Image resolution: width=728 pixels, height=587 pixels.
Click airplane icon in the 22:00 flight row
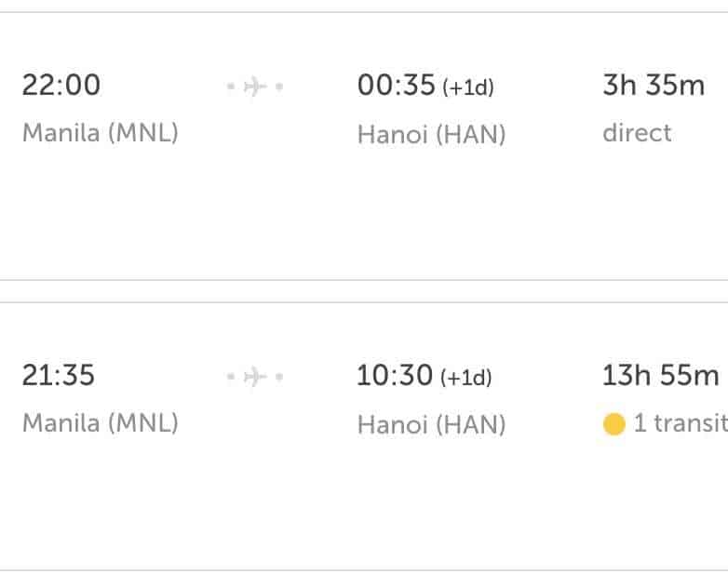254,87
